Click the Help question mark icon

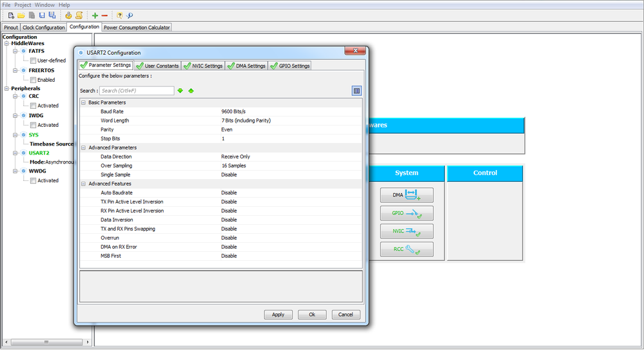(x=119, y=15)
